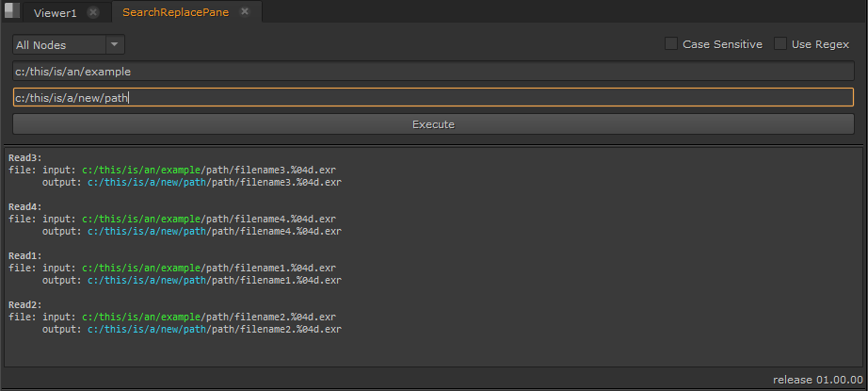Switch to the Viewer1 tab
Viewport: 868px width, 391px height.
tap(55, 13)
